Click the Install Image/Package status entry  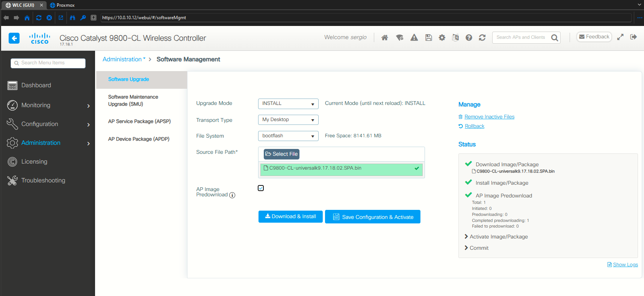[502, 183]
